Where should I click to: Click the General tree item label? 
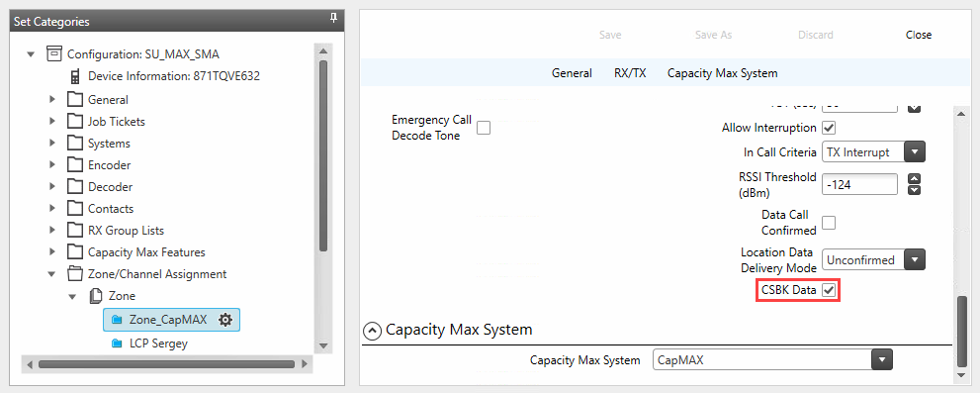click(108, 100)
